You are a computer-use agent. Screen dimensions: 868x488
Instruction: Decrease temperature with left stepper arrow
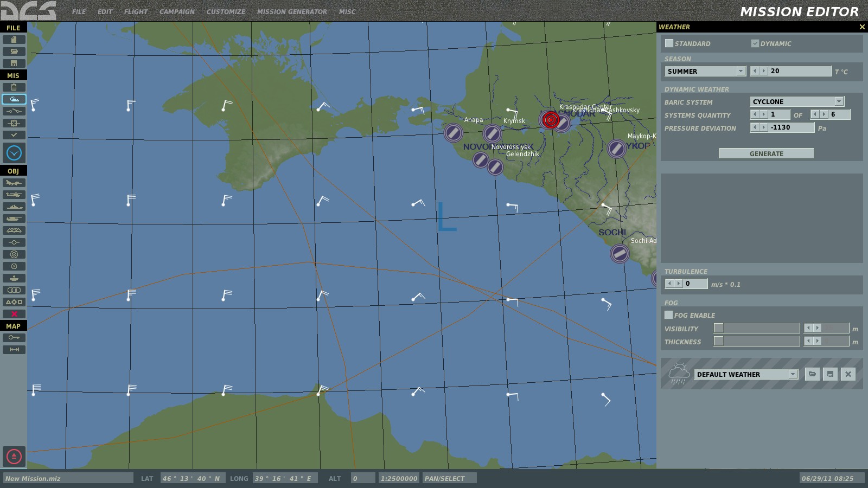[755, 71]
